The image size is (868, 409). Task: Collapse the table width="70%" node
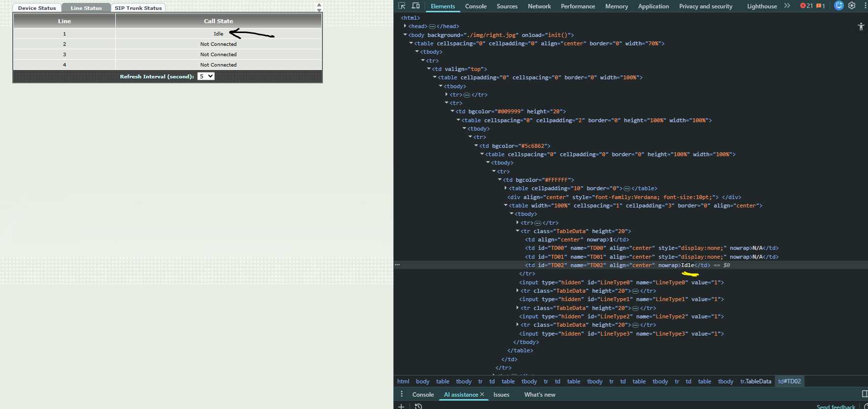[411, 43]
